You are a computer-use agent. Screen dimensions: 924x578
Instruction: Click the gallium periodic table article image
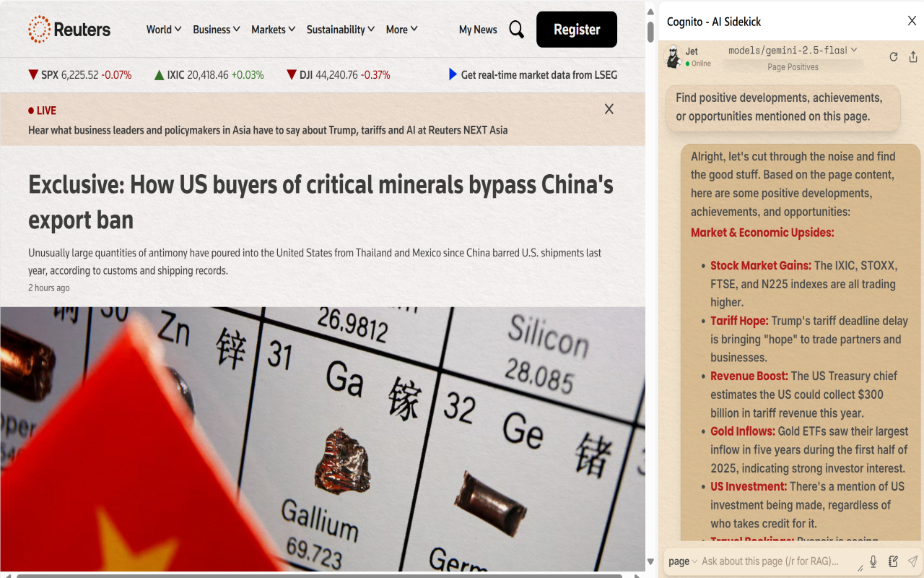323,439
